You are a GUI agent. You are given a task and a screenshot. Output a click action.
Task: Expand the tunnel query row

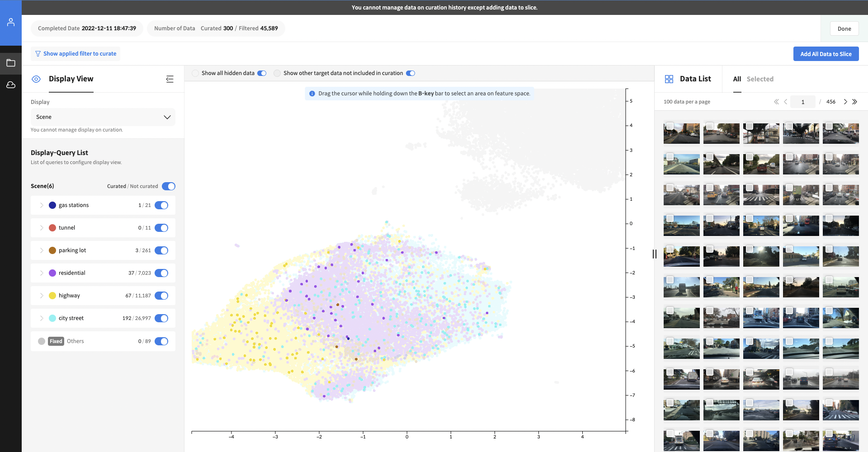42,228
